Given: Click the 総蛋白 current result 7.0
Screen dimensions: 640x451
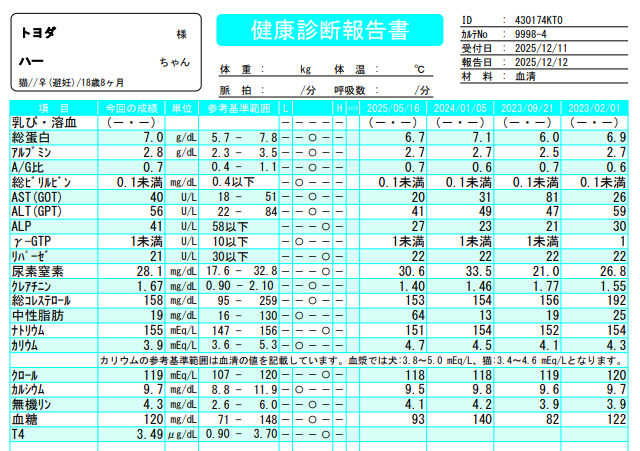Looking at the screenshot, I should 153,138.
